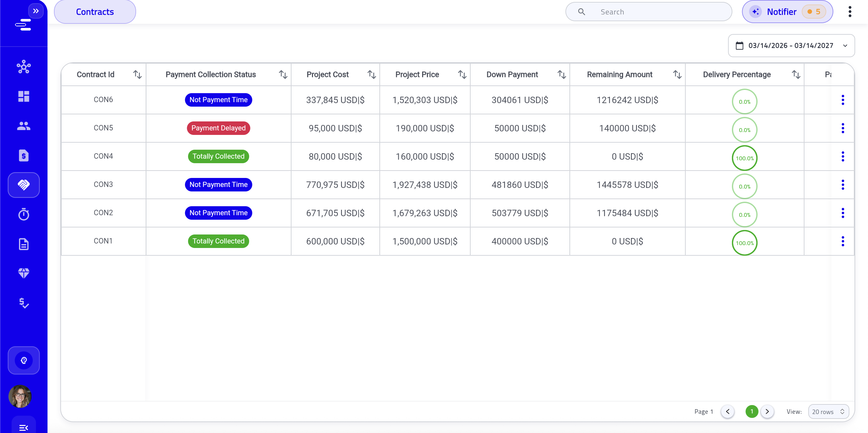Sort the Project Cost column

tap(372, 74)
